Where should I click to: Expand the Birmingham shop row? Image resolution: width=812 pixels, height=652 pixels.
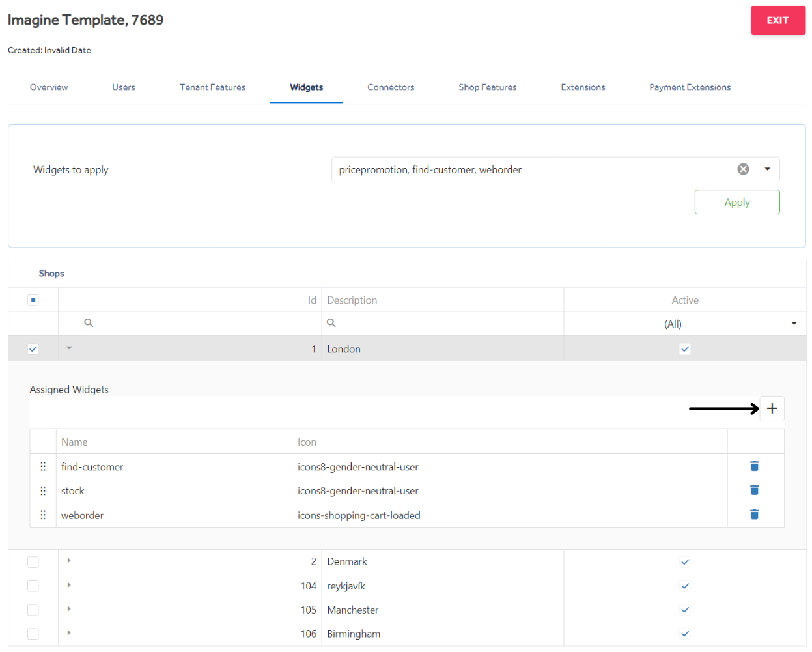point(69,632)
